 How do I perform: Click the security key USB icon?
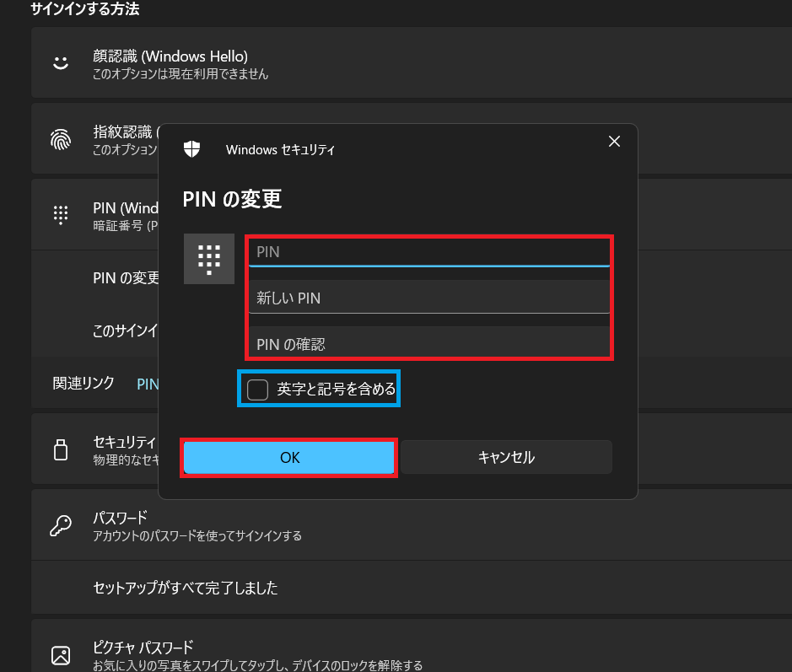60,449
